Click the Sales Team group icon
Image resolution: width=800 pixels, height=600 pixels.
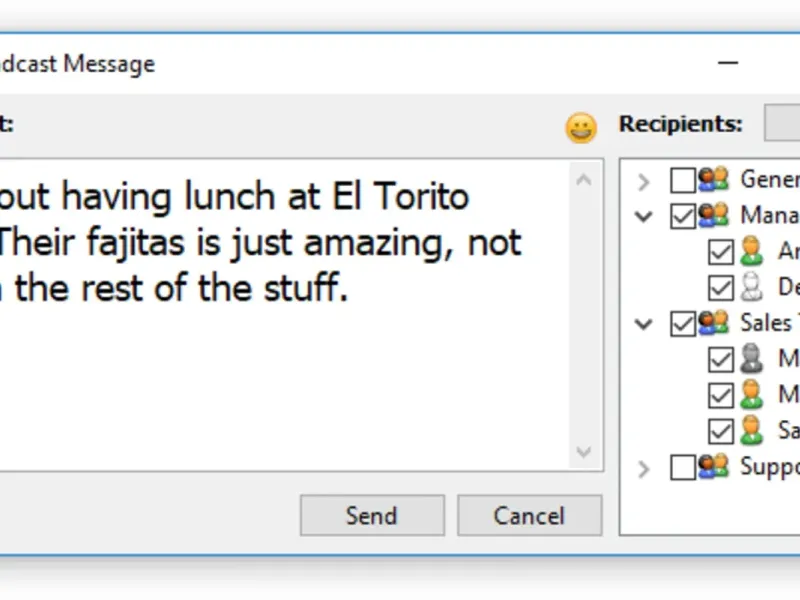[713, 323]
